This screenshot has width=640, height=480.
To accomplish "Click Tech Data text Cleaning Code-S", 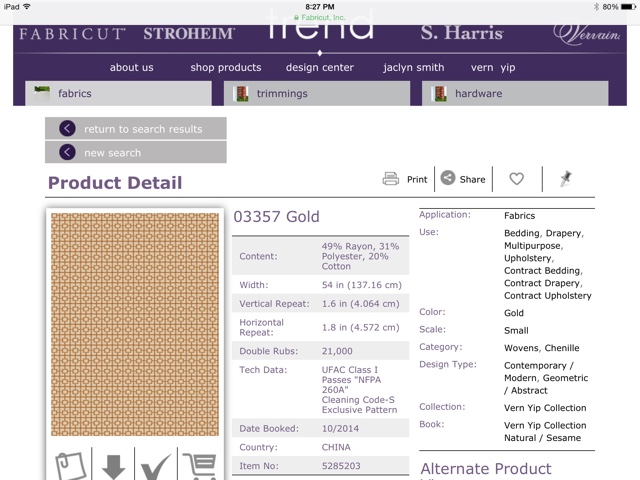I will tap(358, 400).
